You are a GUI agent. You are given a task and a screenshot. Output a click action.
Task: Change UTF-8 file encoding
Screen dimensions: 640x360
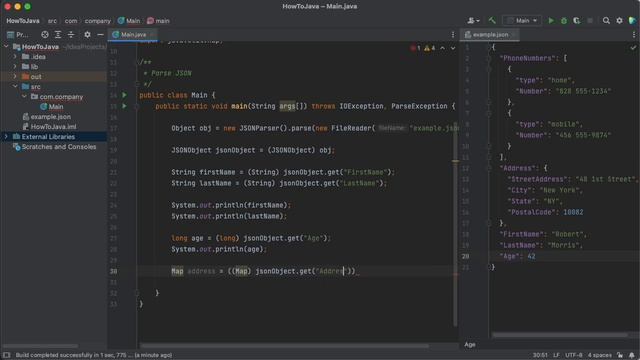tap(574, 355)
